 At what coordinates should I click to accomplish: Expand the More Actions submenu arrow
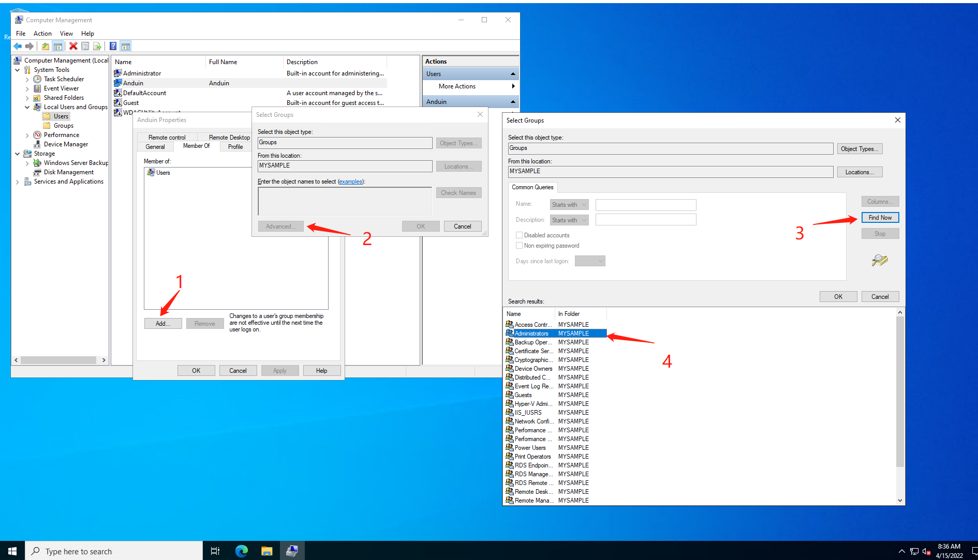tap(513, 86)
